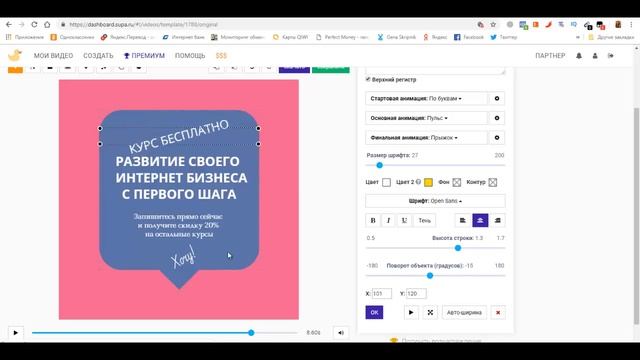
Task: Bookmark this page with star icon
Action: point(493,24)
